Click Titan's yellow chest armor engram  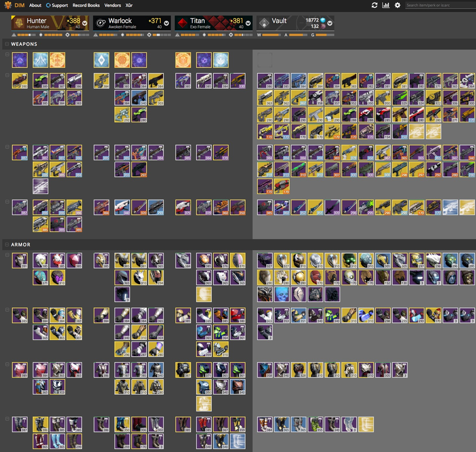point(203,404)
